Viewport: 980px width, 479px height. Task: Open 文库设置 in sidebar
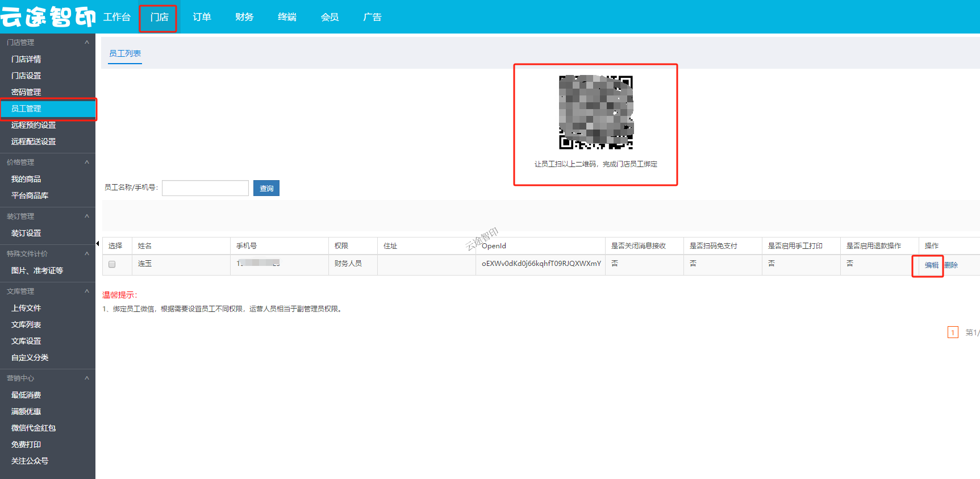pos(26,341)
